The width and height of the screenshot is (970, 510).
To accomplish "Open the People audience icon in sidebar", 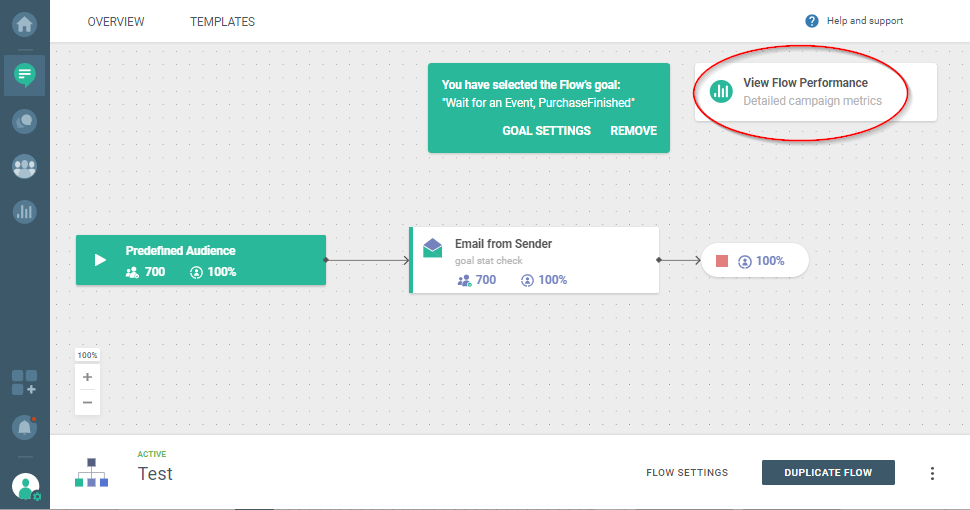I will [x=25, y=167].
